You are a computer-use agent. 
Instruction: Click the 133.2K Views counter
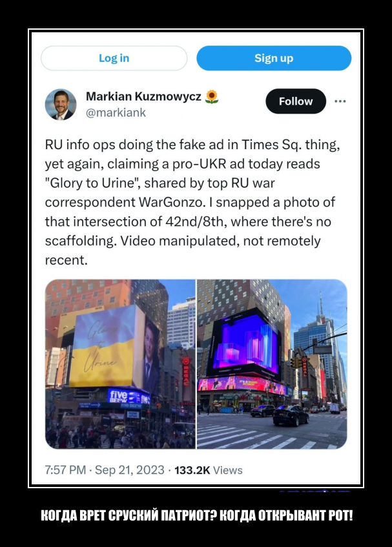pyautogui.click(x=208, y=470)
